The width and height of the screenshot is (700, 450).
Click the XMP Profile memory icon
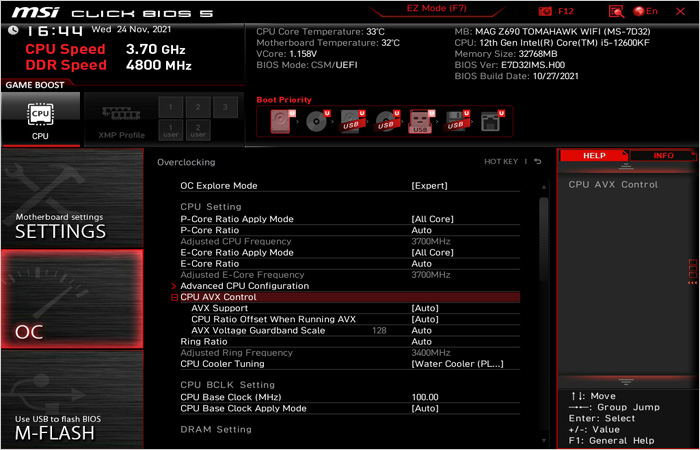(120, 117)
